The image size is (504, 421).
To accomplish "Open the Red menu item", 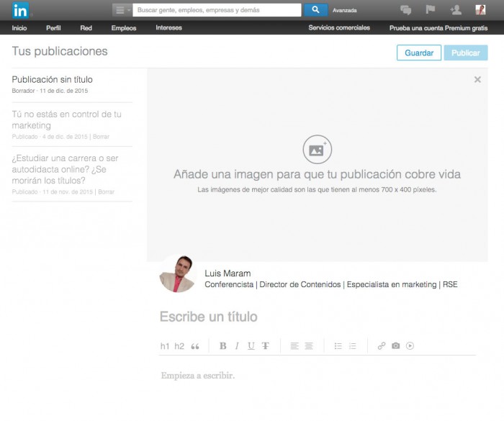I will pyautogui.click(x=86, y=28).
